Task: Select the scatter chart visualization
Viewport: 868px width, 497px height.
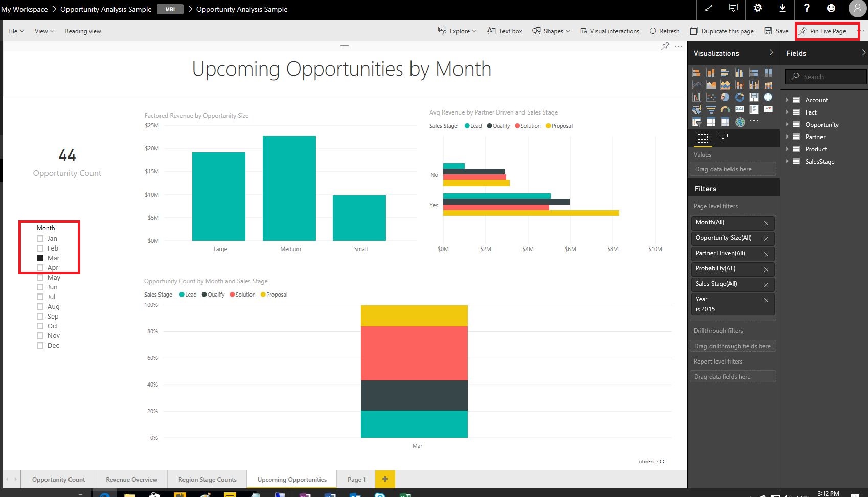Action: 711,97
